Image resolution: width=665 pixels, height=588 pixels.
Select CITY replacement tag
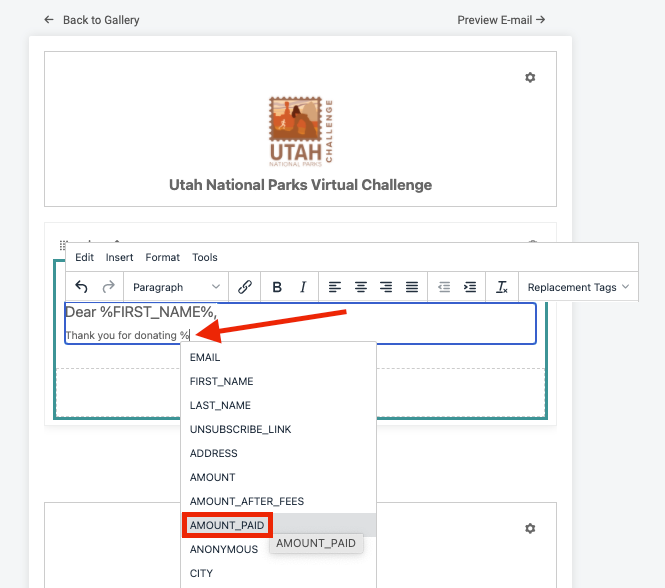click(x=278, y=573)
